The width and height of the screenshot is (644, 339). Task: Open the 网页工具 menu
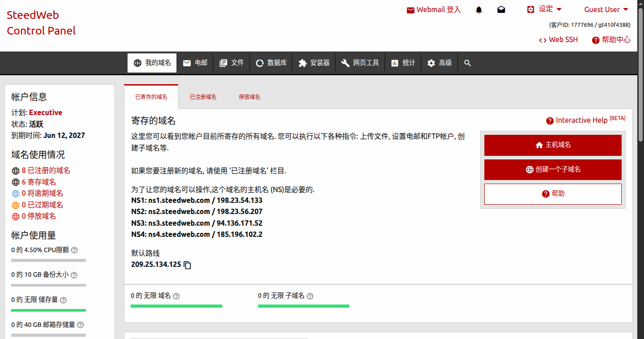coord(360,63)
